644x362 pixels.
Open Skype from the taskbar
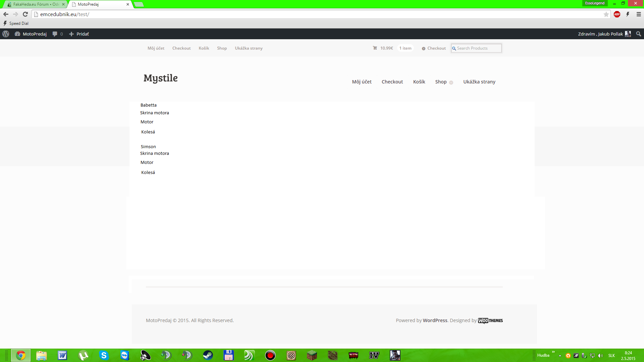[104, 355]
